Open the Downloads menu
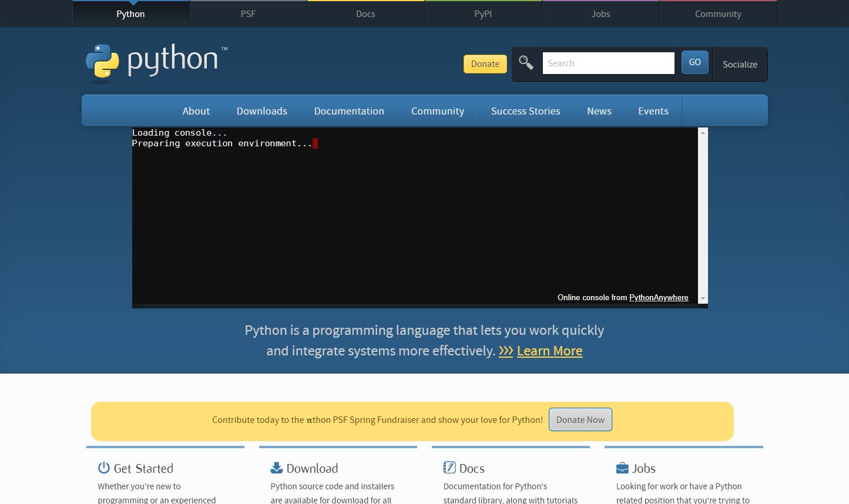Screen dimensions: 849x504 click(x=261, y=111)
